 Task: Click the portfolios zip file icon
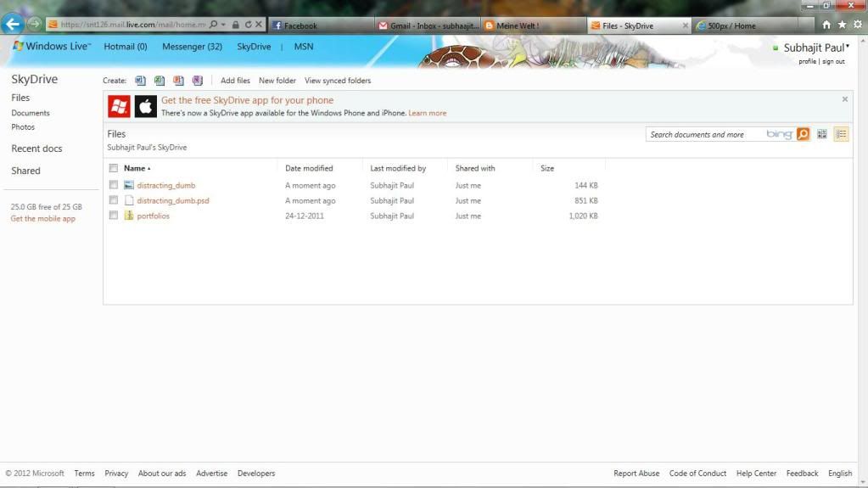pyautogui.click(x=129, y=216)
